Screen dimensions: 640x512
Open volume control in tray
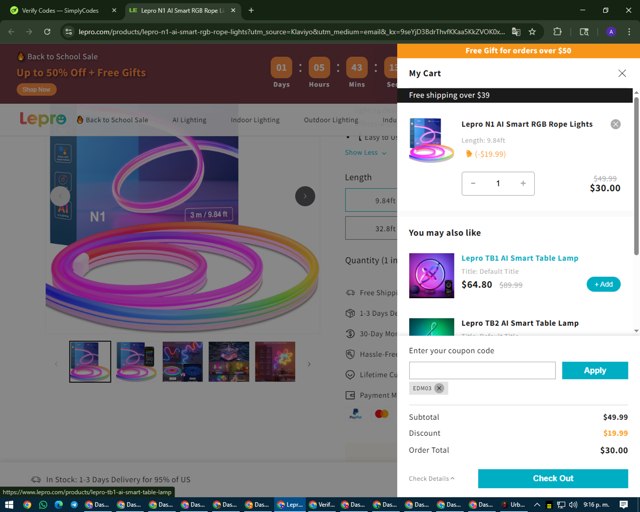pos(573,505)
